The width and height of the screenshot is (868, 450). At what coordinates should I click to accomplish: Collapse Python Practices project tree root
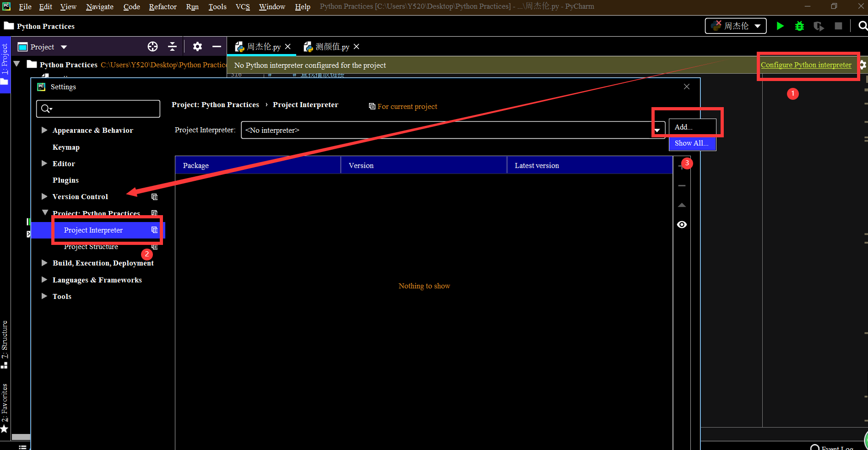[x=17, y=64]
